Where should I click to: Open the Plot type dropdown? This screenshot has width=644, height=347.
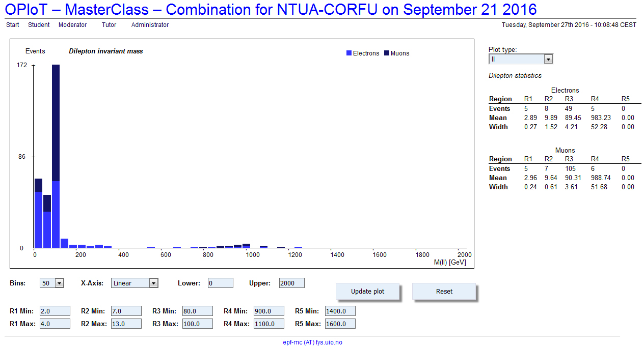(521, 59)
